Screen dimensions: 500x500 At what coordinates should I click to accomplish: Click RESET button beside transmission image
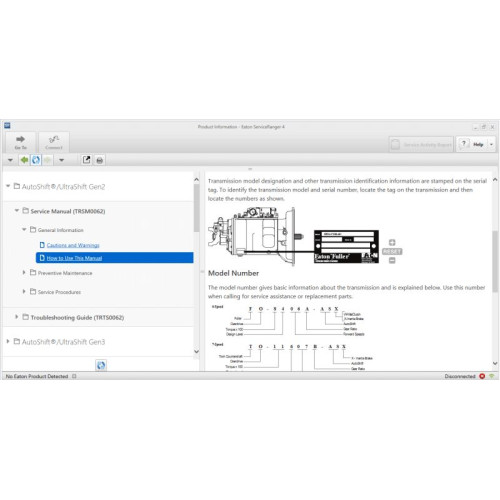point(392,251)
